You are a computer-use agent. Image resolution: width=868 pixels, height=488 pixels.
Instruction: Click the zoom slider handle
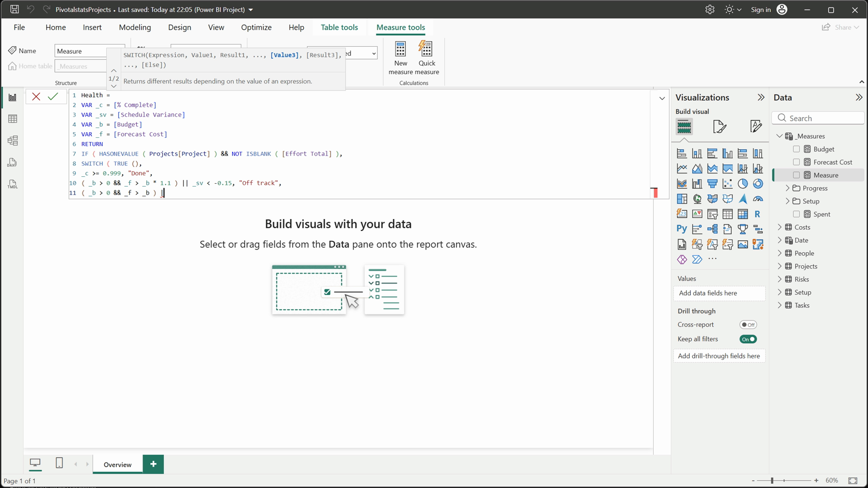pos(771,480)
